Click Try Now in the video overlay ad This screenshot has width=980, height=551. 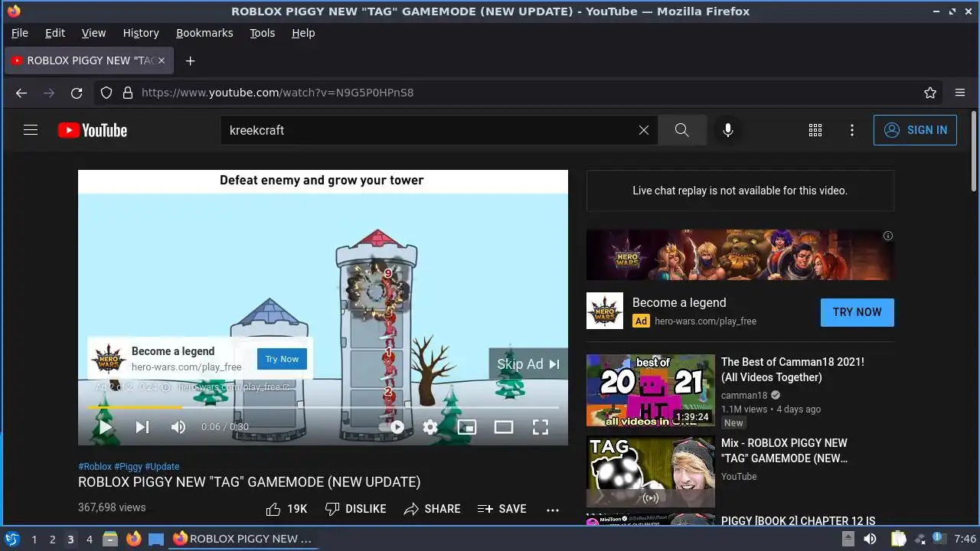point(282,359)
